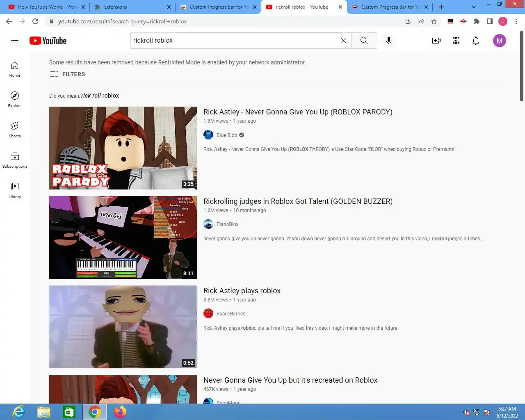Screen dimensions: 525x420
Task: Click the PianoBlox channel avatar
Action: (x=208, y=224)
